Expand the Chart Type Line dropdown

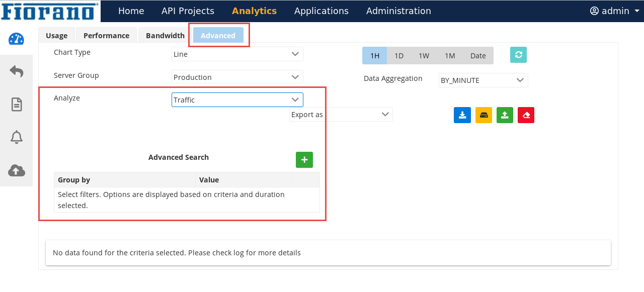pos(237,54)
